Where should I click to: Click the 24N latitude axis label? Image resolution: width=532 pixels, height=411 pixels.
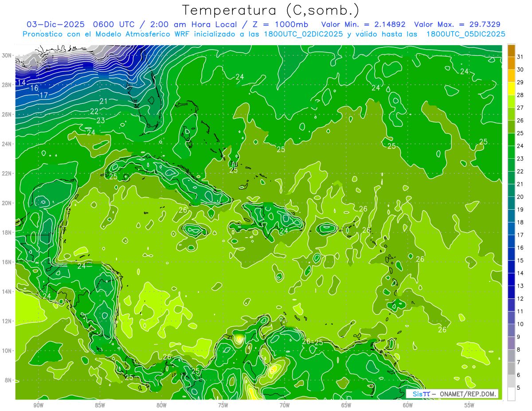pos(7,144)
